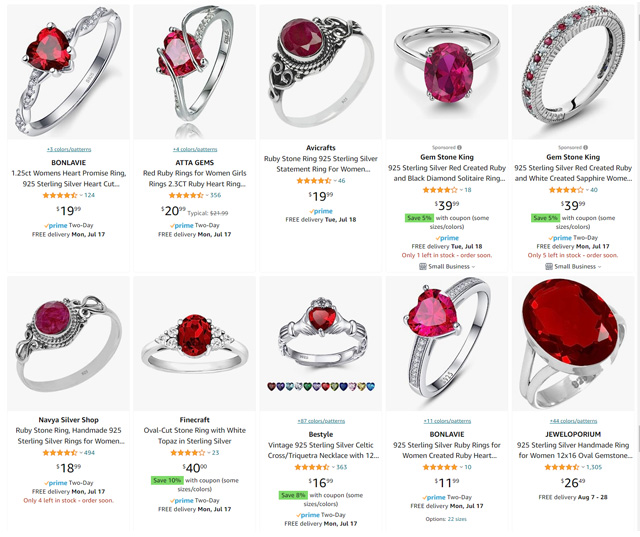
Task: Open JEWELOPORIUM large oval gemstone ring image
Action: click(573, 344)
